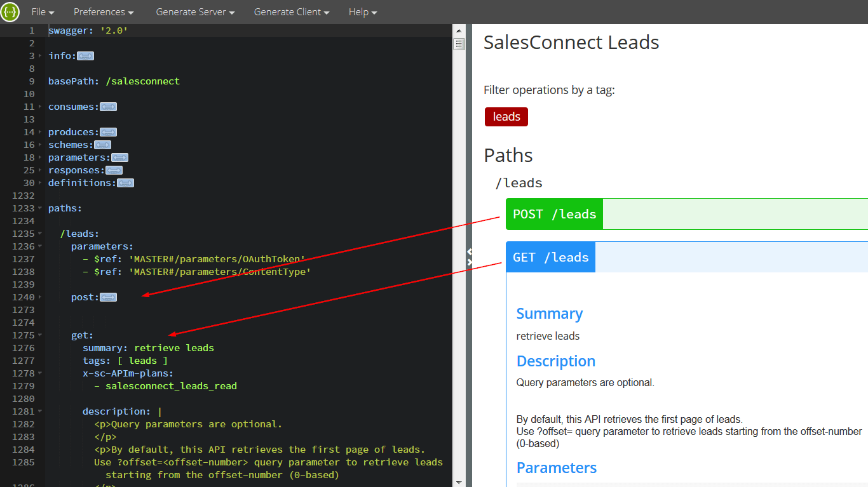Collapse the paths node in the gutter
This screenshot has width=868, height=487.
tap(41, 208)
